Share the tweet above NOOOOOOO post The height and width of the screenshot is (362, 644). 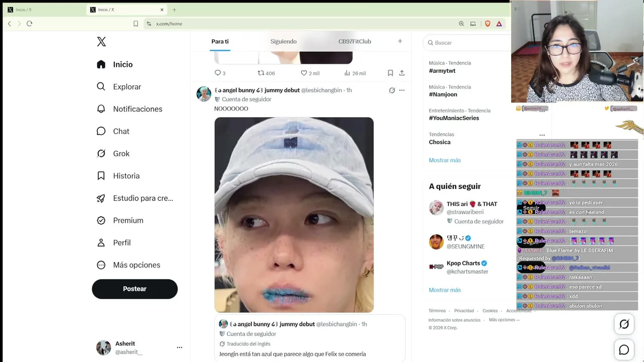[x=401, y=73]
